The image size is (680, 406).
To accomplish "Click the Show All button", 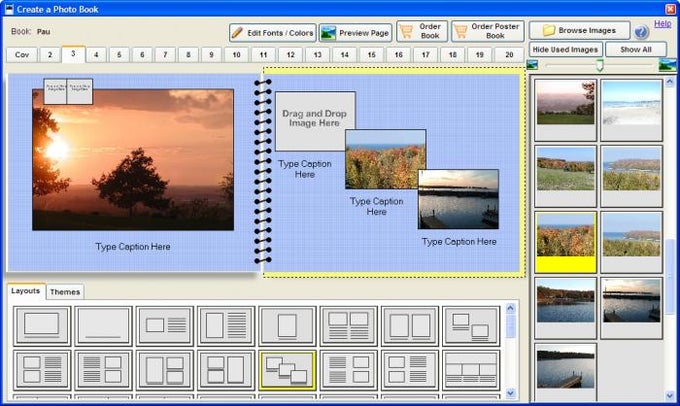I will [x=636, y=49].
